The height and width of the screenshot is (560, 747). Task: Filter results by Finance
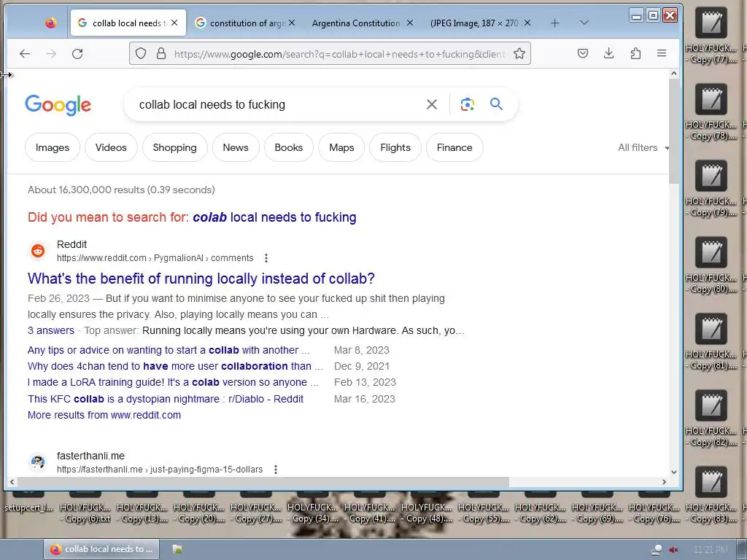tap(454, 147)
